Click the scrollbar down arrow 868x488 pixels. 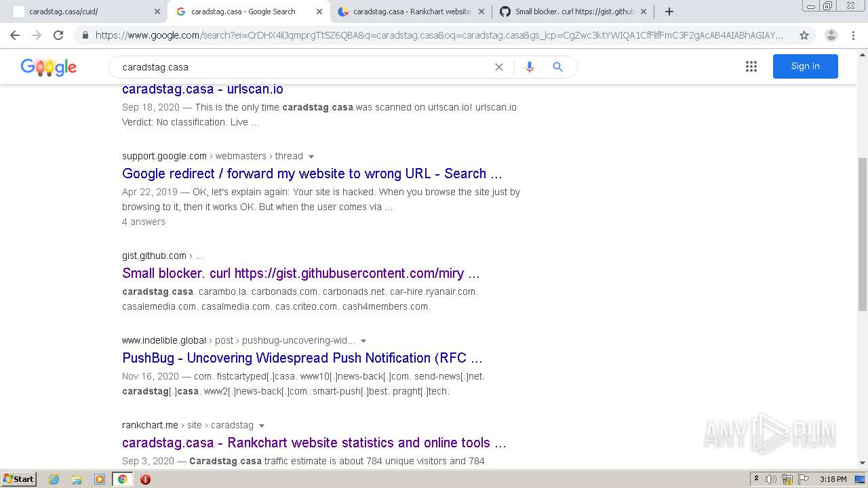(x=863, y=463)
